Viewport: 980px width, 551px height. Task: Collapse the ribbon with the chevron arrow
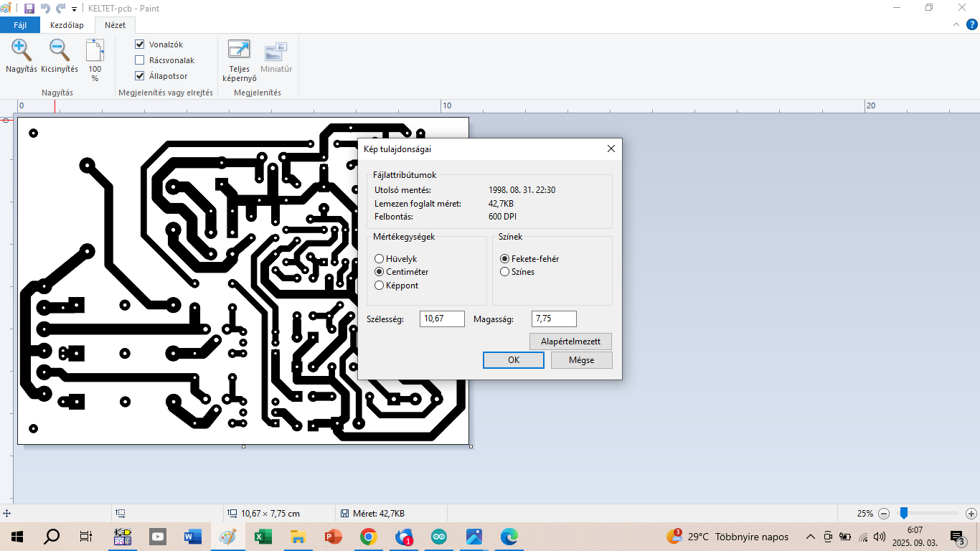click(956, 24)
